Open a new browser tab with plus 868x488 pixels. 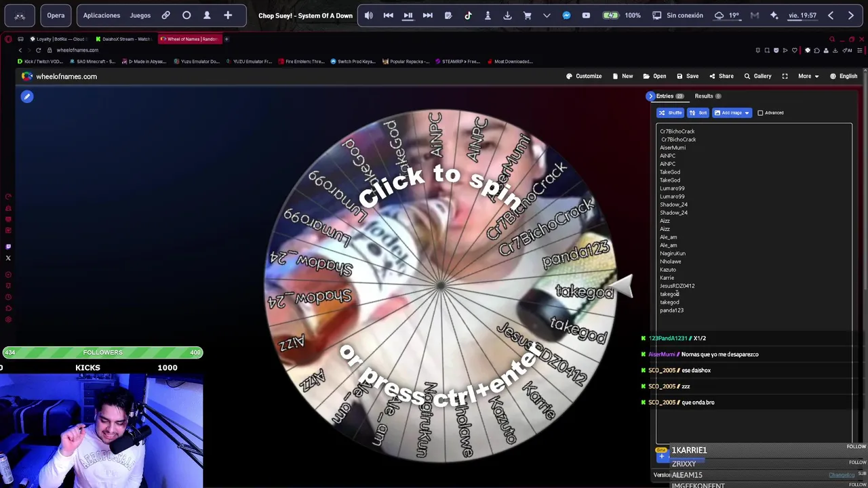226,39
